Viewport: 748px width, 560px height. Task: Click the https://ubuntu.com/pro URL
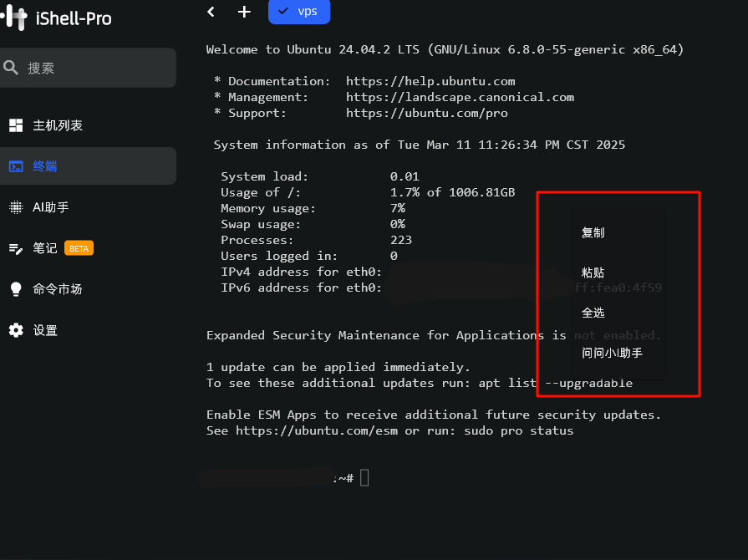(426, 113)
